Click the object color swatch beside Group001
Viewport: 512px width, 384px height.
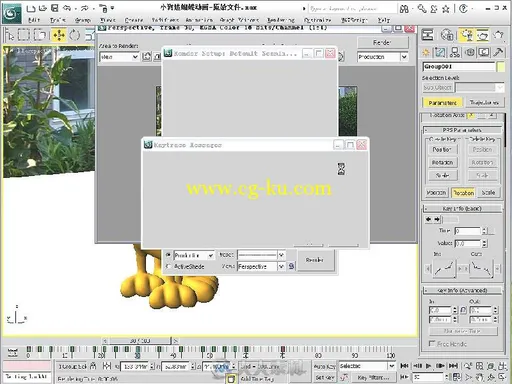(500, 67)
